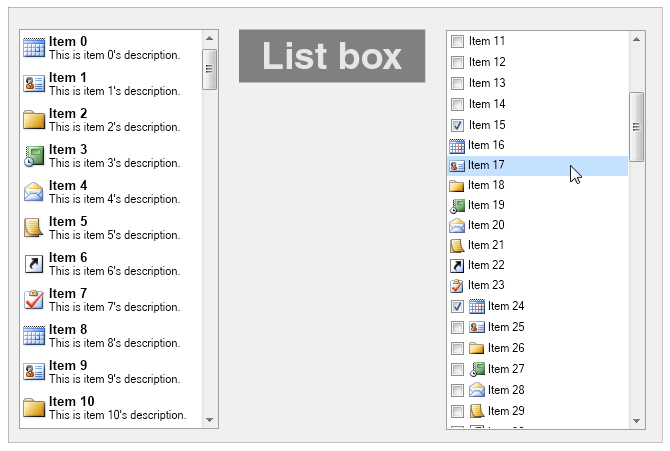This screenshot has height=451, width=670.
Task: Uncheck the Item 24 checkbox
Action: [457, 307]
